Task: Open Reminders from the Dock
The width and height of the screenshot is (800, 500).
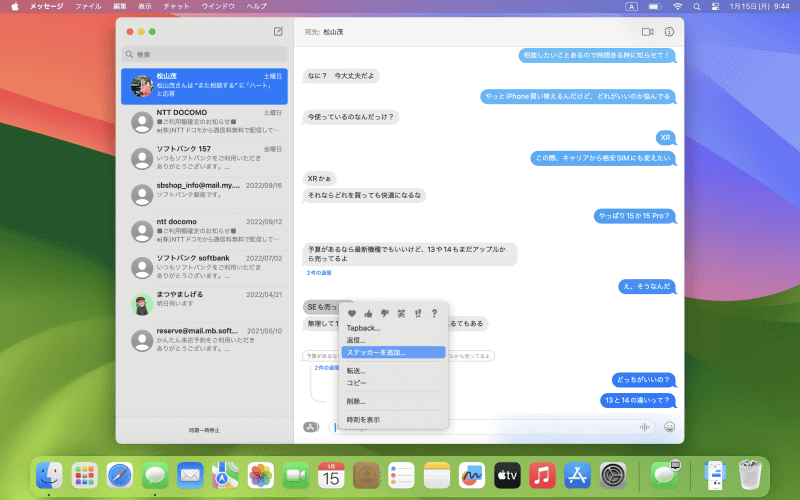Action: point(402,475)
